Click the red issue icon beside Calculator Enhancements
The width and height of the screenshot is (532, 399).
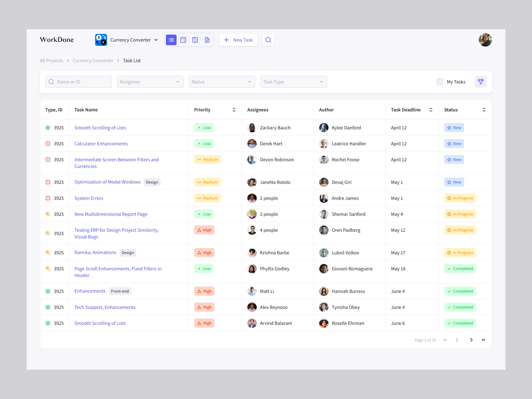48,143
